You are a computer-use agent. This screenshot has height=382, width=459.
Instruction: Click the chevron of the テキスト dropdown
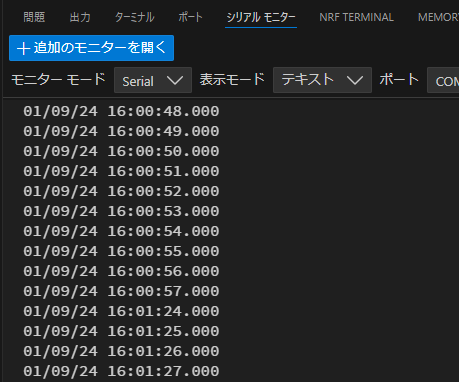355,80
